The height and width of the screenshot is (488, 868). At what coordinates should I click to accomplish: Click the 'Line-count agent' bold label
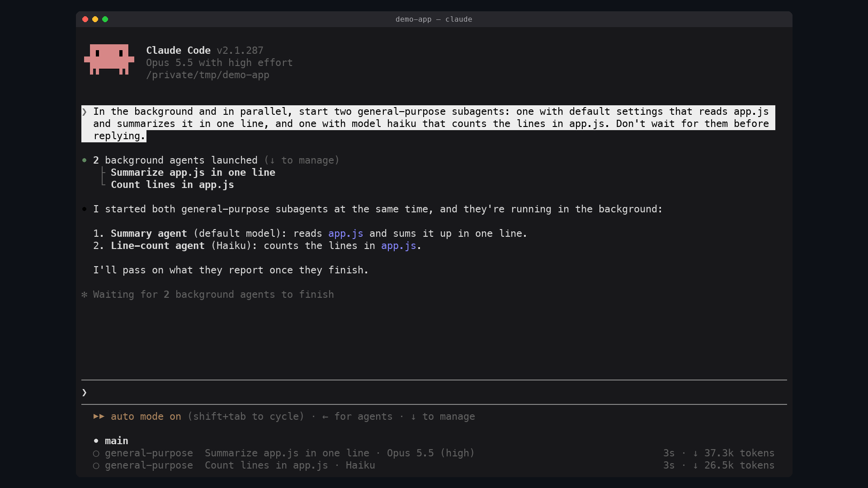tap(158, 246)
